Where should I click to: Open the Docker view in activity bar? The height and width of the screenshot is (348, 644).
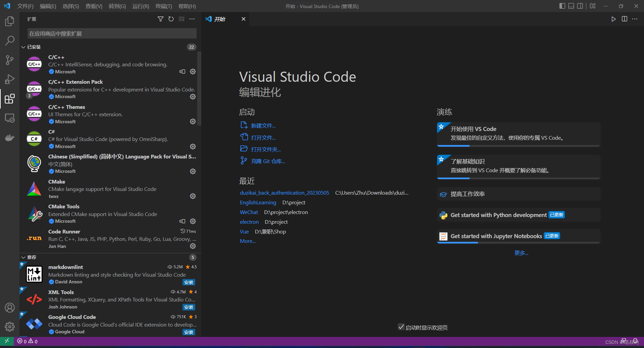(x=10, y=138)
